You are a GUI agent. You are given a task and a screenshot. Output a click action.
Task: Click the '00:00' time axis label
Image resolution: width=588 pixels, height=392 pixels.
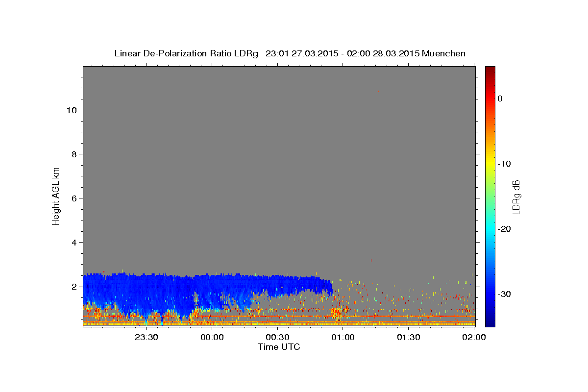(x=212, y=337)
